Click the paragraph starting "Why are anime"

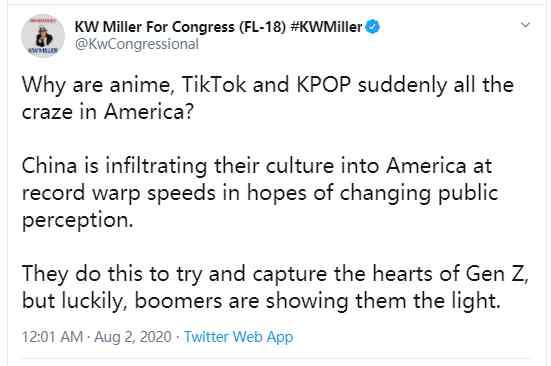268,98
